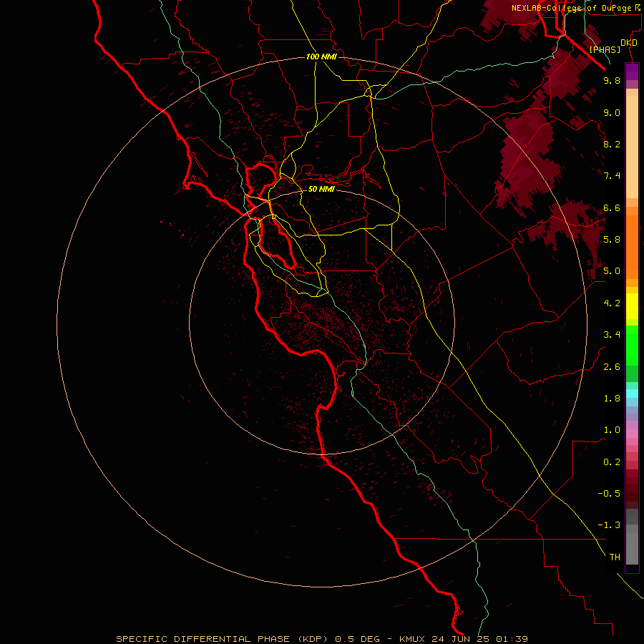Click the 9.0 value on the scale
The image size is (644, 644).
612,112
